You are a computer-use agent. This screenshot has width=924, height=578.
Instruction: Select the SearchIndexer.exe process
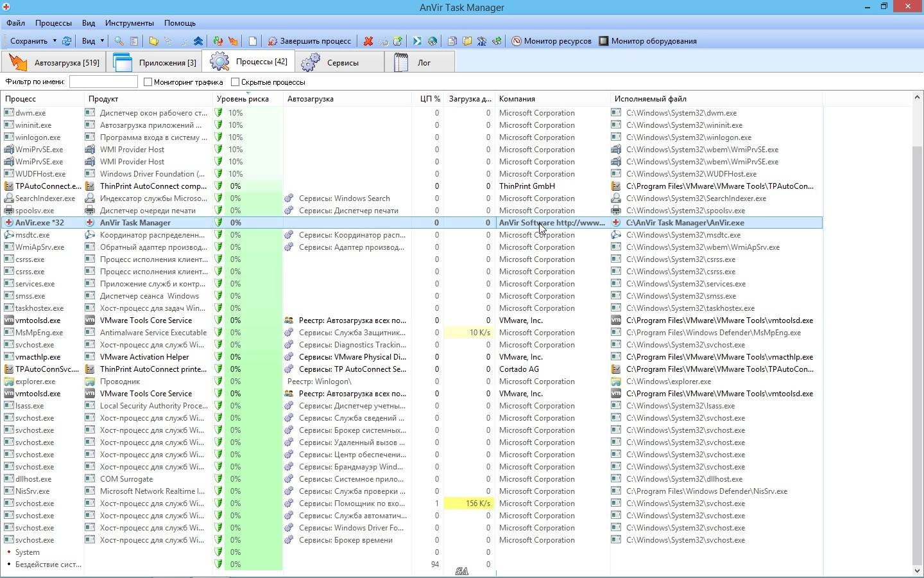click(x=411, y=198)
